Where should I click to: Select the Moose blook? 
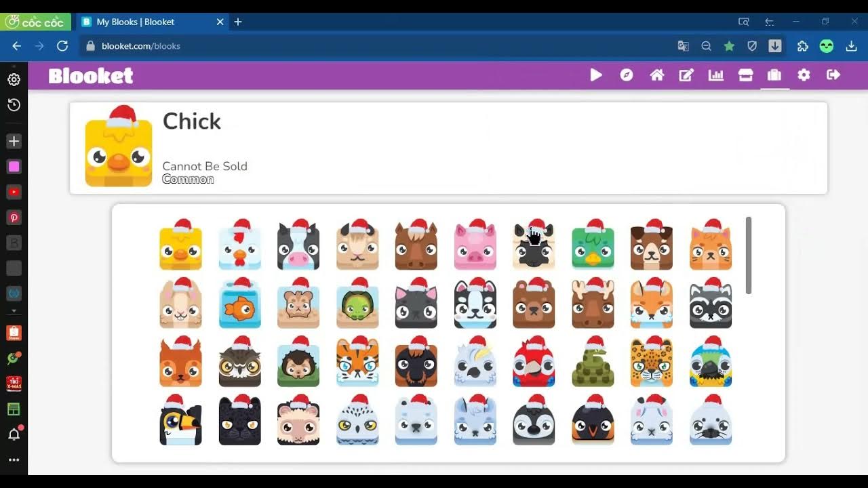coord(593,303)
